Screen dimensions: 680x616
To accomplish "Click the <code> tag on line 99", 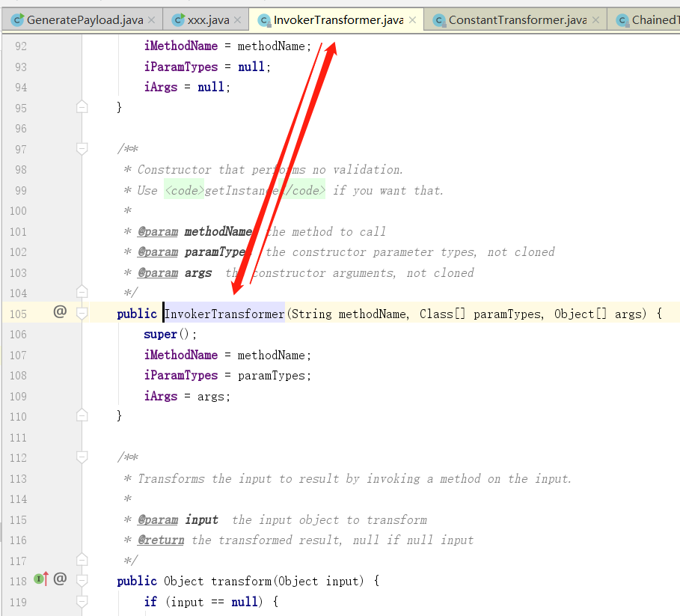I will 184,190.
